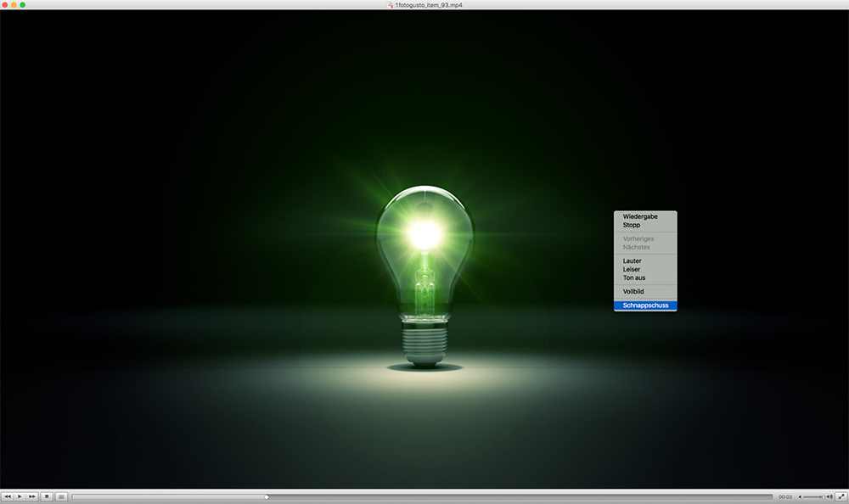Click Lauter to raise the volume
The width and height of the screenshot is (849, 504).
point(633,260)
